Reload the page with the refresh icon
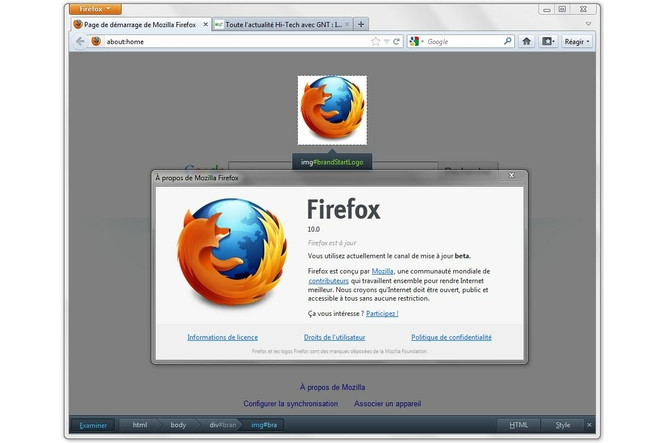This screenshot has width=664, height=443. 396,42
